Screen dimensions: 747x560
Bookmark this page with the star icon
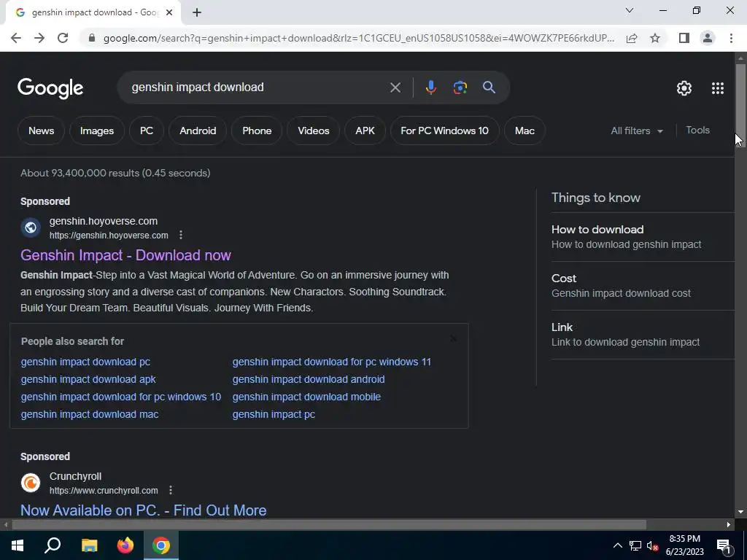click(655, 38)
